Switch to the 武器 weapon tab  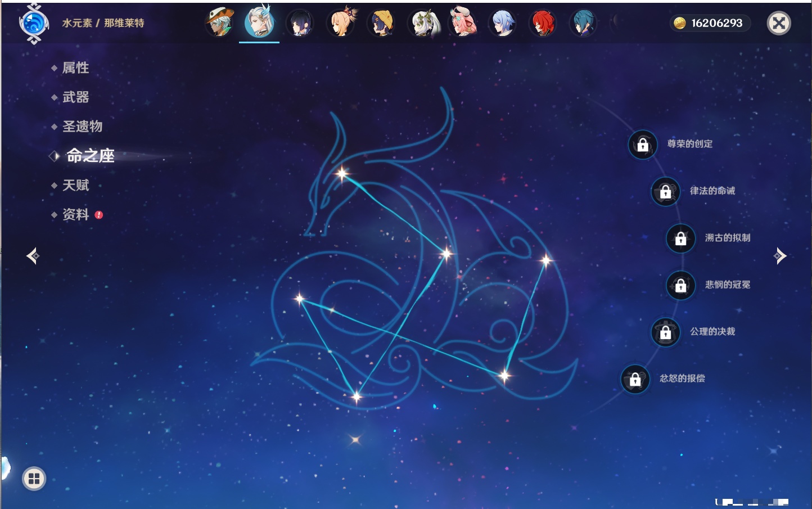coord(75,97)
